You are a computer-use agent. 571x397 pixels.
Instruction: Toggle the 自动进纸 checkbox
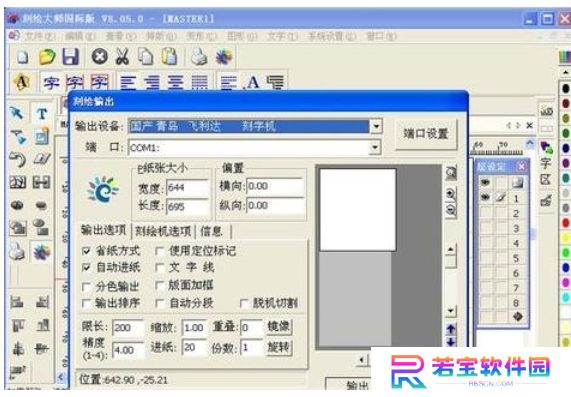[86, 268]
